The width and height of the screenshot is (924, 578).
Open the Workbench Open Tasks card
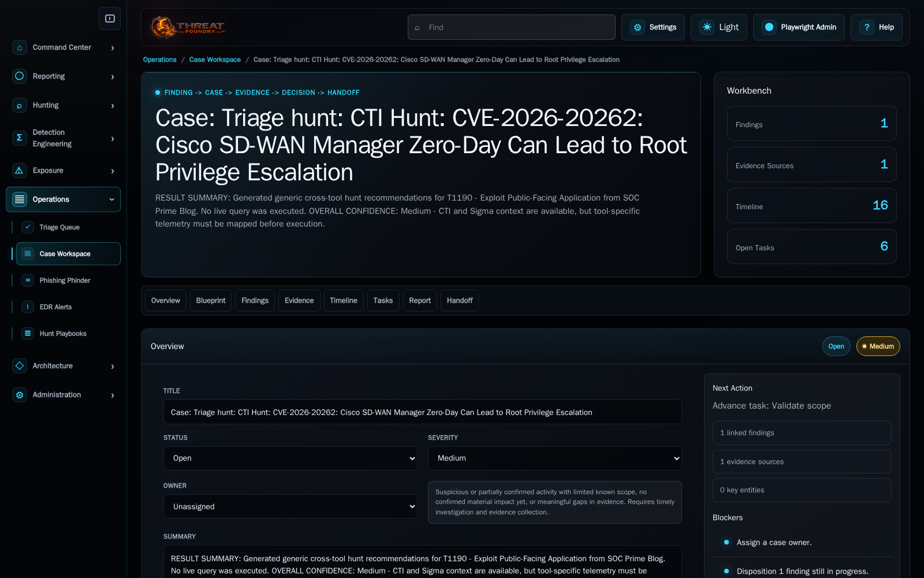coord(811,246)
